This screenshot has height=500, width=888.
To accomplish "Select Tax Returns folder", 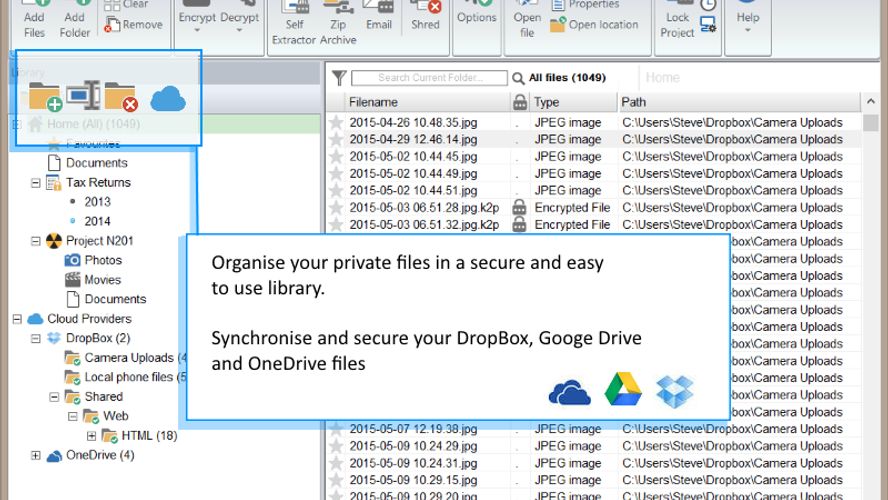I will pos(98,182).
